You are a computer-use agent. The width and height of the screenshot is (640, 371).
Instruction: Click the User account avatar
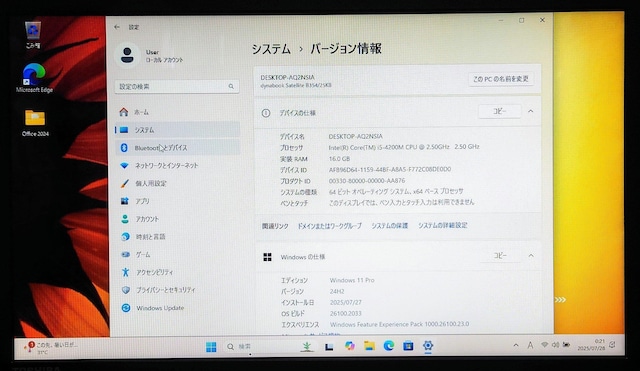pyautogui.click(x=127, y=55)
